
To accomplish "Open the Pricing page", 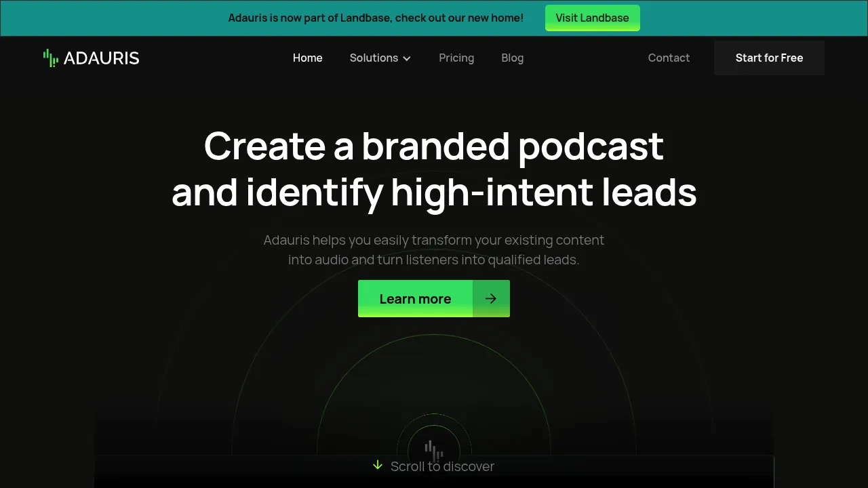I will point(456,58).
